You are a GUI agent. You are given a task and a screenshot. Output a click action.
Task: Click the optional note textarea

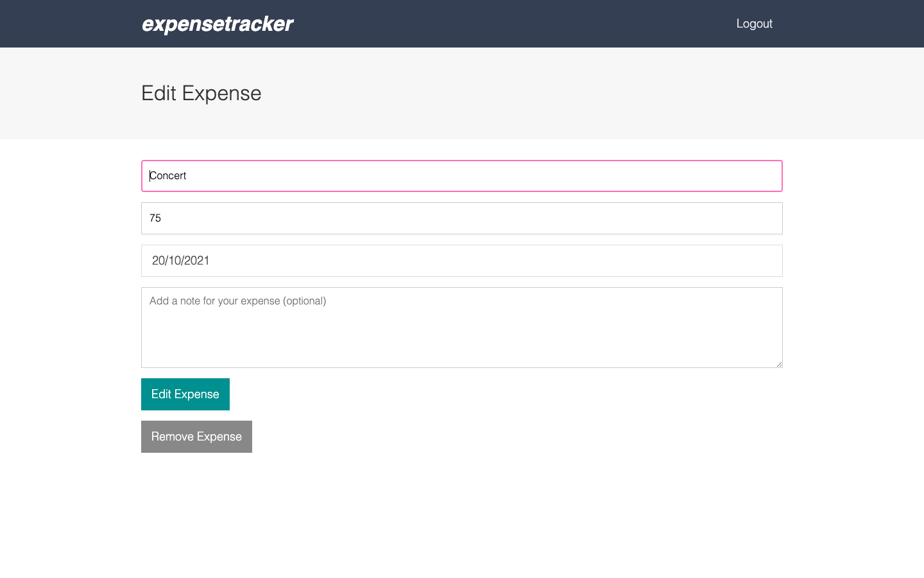pos(461,327)
